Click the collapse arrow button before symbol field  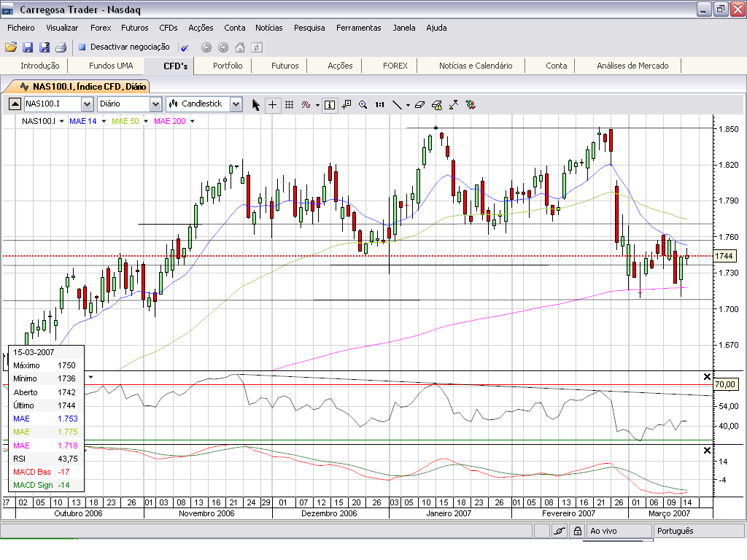[15, 104]
